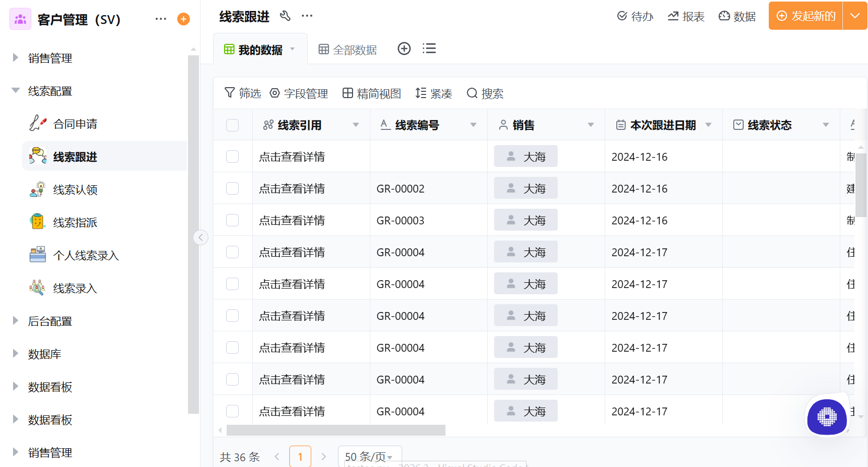Viewport: 868px width, 467px height.
Task: Open 线索认领 in the sidebar
Action: click(104, 189)
